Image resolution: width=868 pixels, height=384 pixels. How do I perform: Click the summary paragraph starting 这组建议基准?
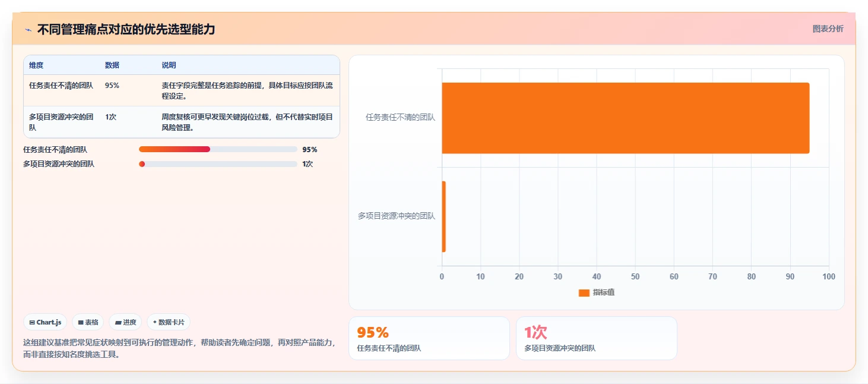pyautogui.click(x=180, y=349)
